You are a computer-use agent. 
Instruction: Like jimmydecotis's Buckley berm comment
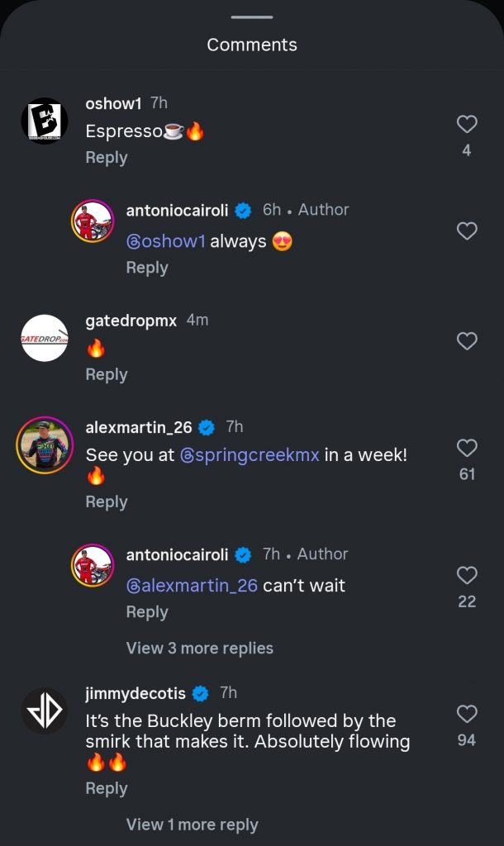467,714
